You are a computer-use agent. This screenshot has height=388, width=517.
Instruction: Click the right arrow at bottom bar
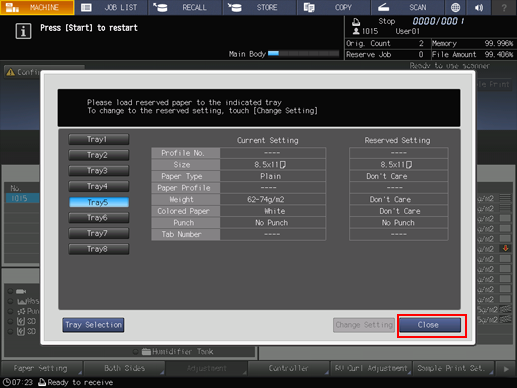[x=506, y=369]
